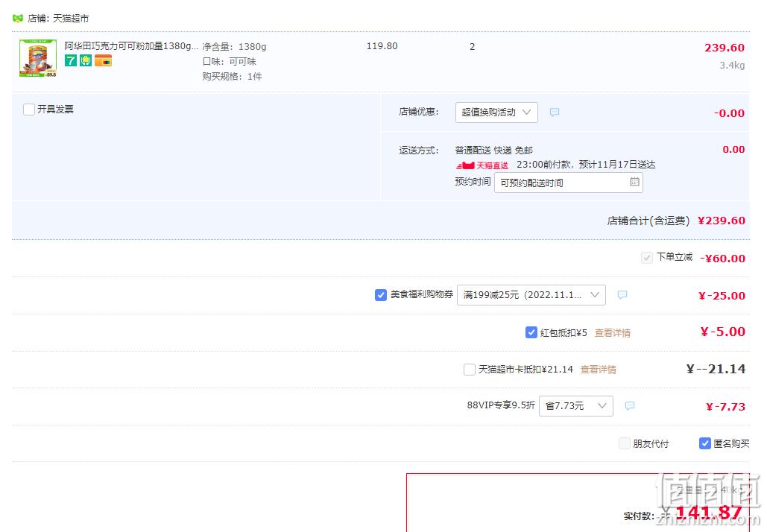Click the shipping fee amount 0.00
The height and width of the screenshot is (532, 767).
(733, 150)
